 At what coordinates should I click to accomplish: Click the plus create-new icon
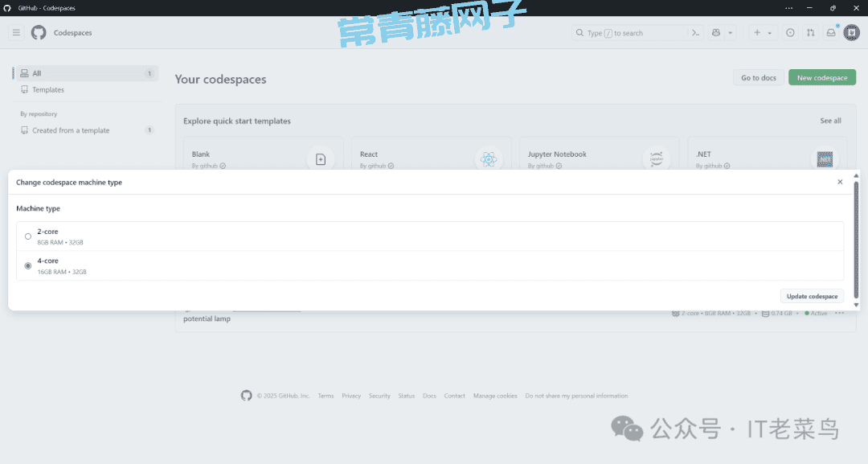757,33
